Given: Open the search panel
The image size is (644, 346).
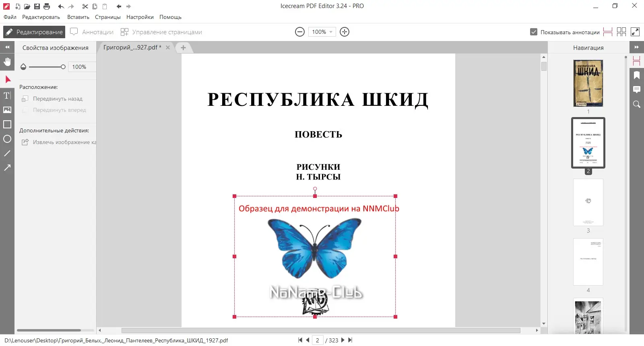Looking at the screenshot, I should coord(637,104).
